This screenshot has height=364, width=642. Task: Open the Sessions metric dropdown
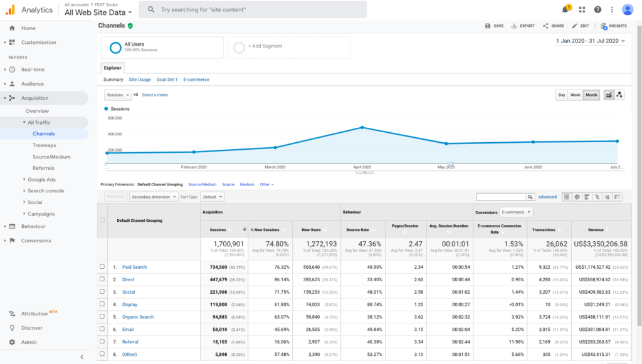(x=118, y=95)
